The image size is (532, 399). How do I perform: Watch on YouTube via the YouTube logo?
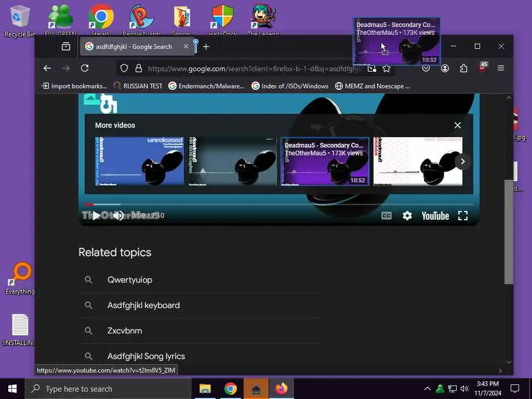pyautogui.click(x=435, y=216)
